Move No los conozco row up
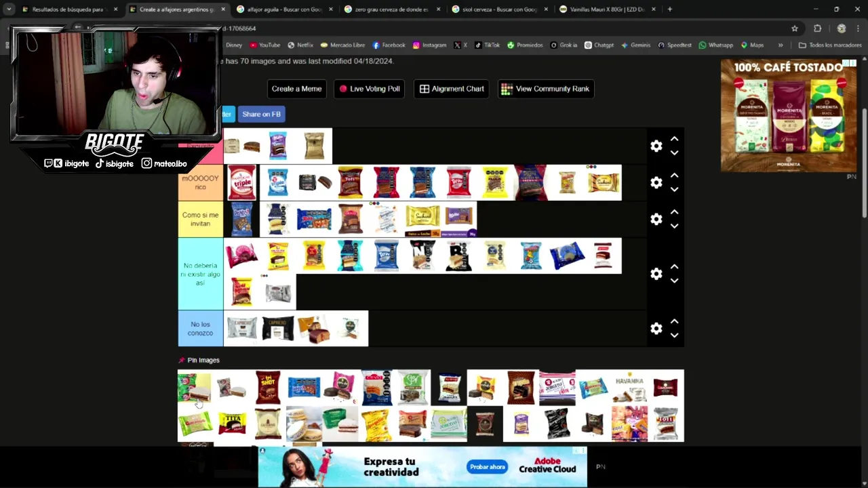This screenshot has width=868, height=488. pos(674,321)
